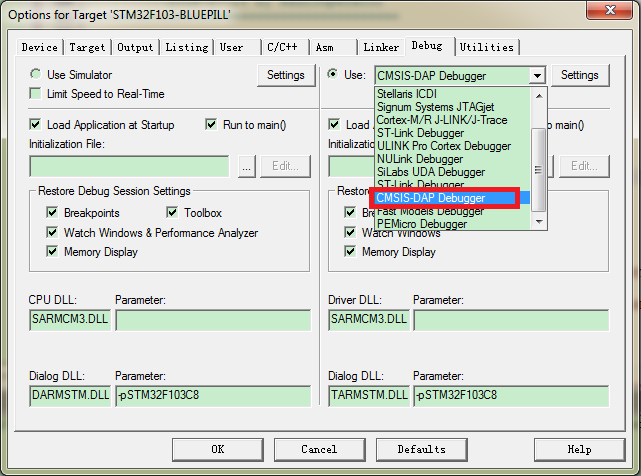Viewport: 641px width, 476px height.
Task: Open the Help button
Action: coord(580,449)
